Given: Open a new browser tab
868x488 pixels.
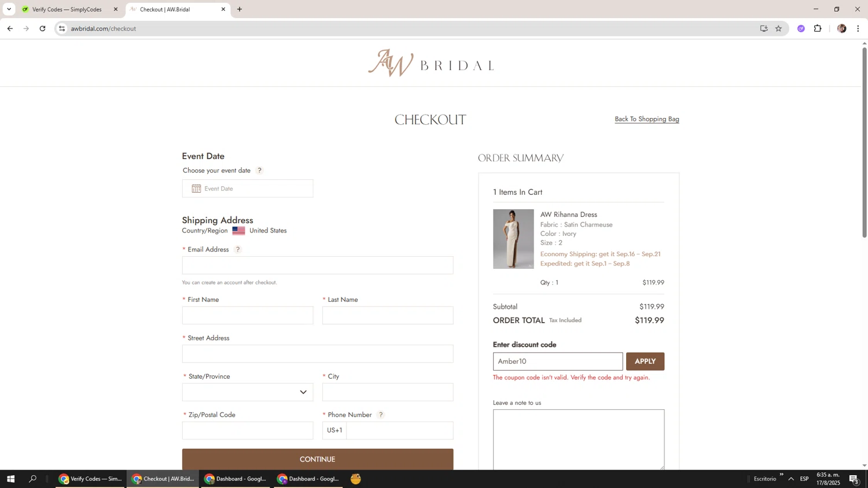Looking at the screenshot, I should pyautogui.click(x=240, y=9).
